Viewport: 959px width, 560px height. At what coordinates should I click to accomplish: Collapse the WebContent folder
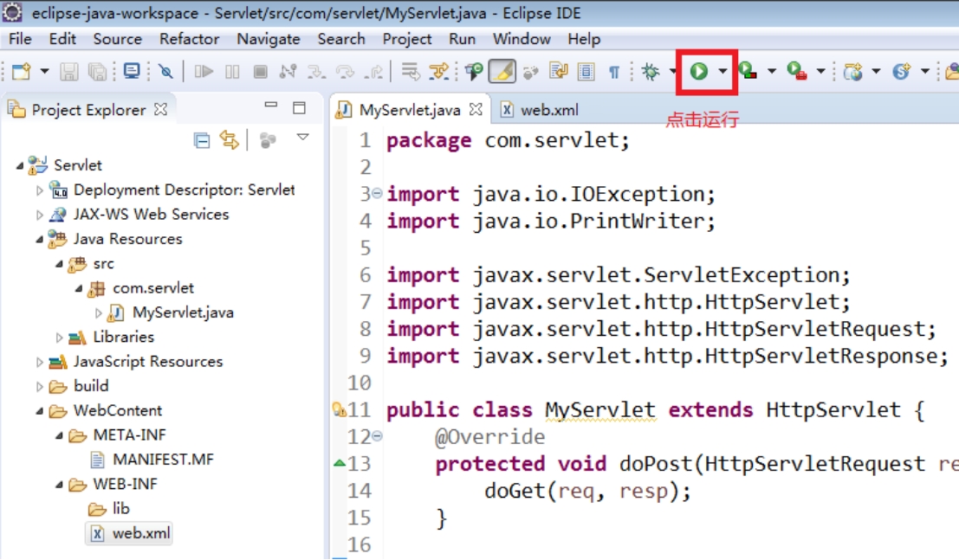point(40,411)
